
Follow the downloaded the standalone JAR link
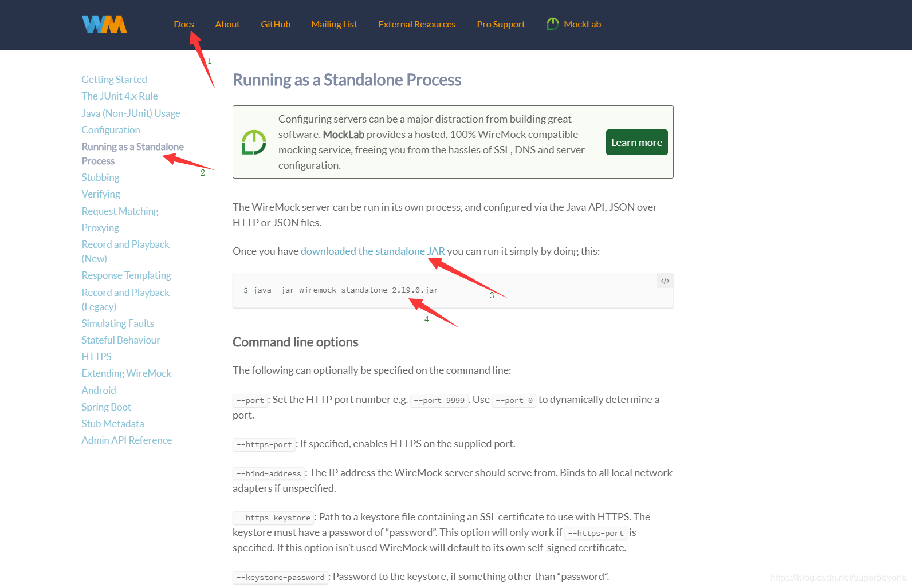(373, 251)
